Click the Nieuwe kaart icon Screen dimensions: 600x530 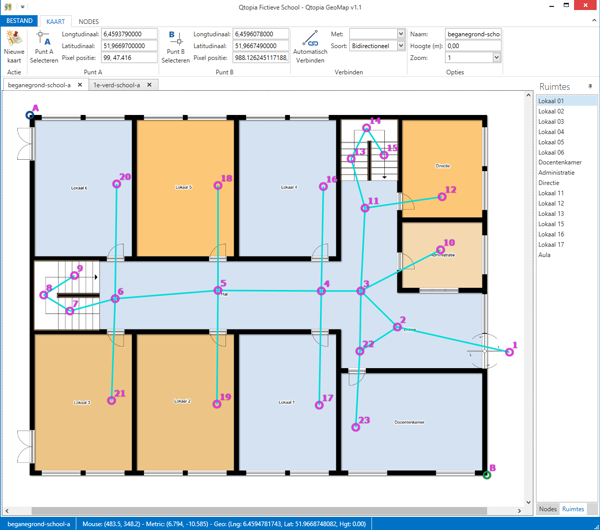point(14,40)
